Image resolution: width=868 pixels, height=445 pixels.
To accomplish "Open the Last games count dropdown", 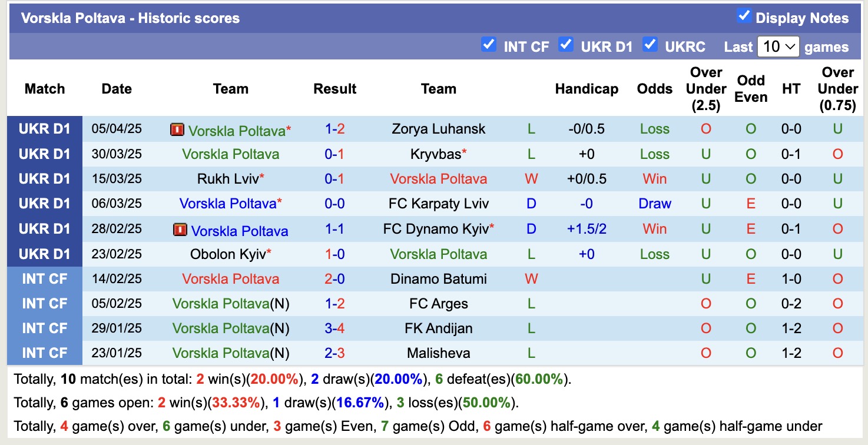I will (x=778, y=46).
